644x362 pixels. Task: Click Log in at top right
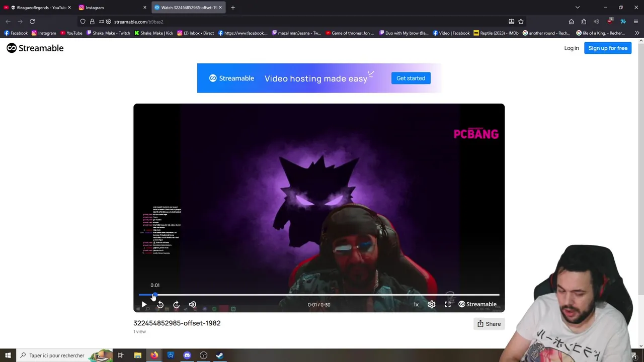[572, 48]
